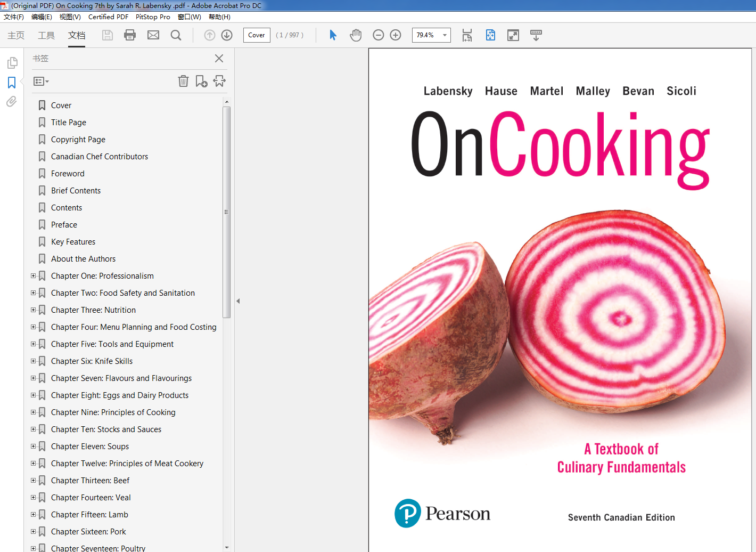Open the Certified PDF menu
This screenshot has width=756, height=552.
point(108,17)
